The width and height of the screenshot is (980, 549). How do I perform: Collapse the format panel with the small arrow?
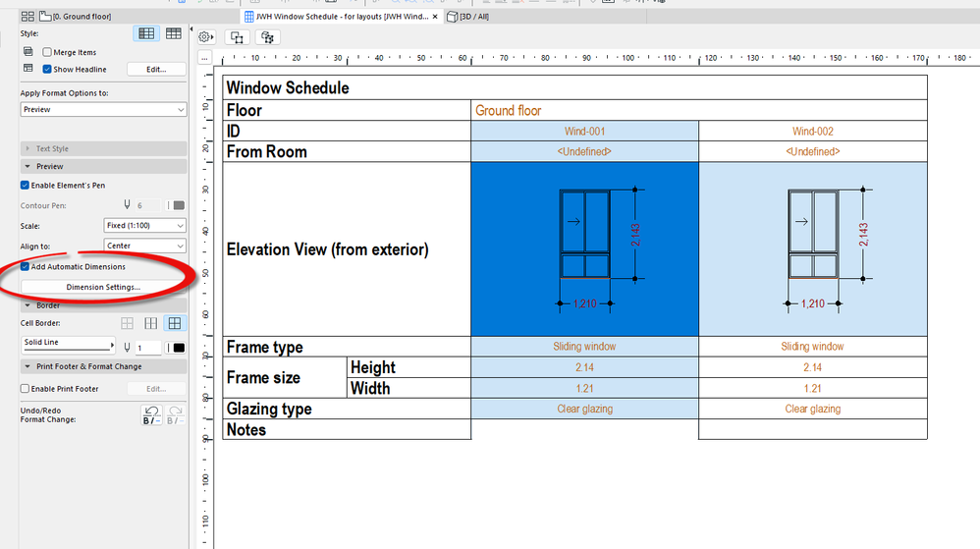pyautogui.click(x=191, y=29)
